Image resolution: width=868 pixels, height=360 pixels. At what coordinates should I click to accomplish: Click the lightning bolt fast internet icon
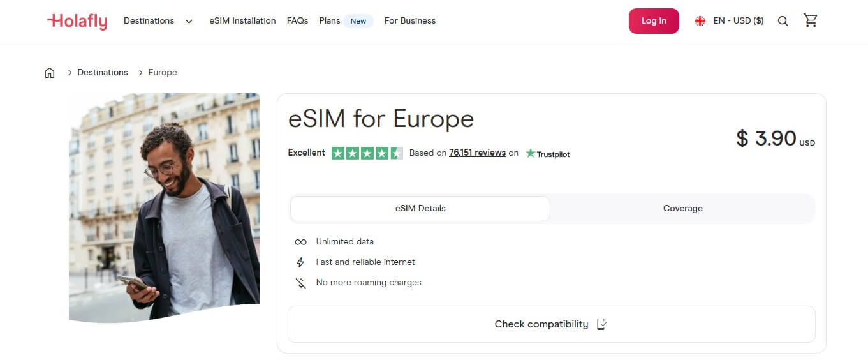300,262
